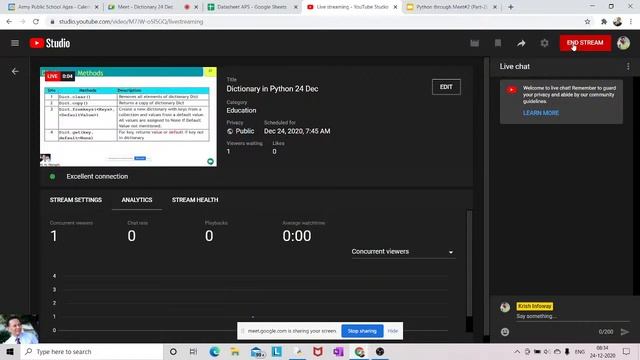Click the browser back button
The image size is (640, 360).
coord(9,22)
